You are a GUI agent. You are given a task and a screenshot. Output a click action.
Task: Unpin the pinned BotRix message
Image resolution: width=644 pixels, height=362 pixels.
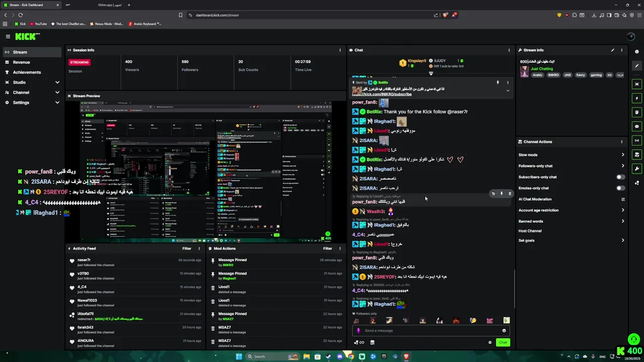tap(498, 82)
